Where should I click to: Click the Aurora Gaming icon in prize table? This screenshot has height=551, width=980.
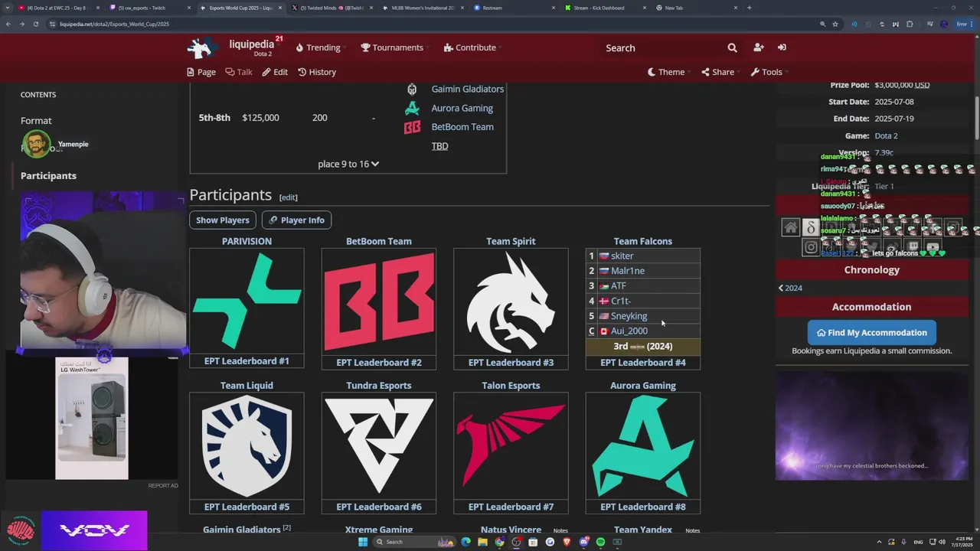click(x=412, y=108)
